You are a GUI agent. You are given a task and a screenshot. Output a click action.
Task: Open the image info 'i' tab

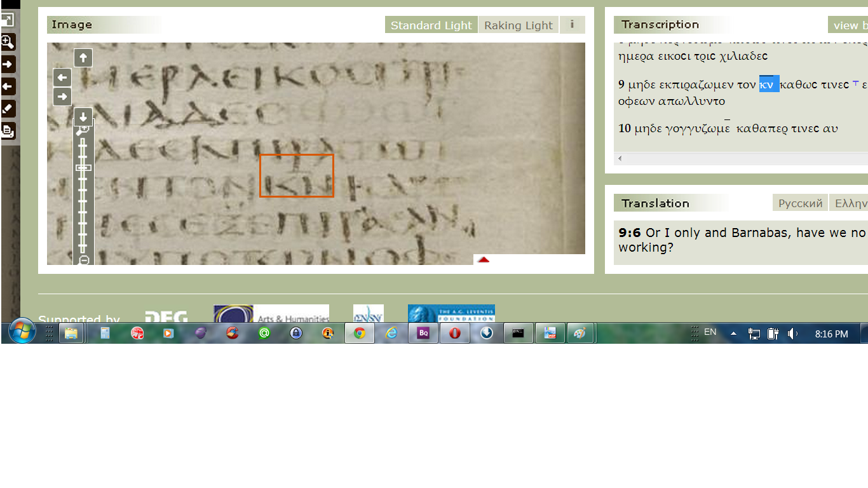pyautogui.click(x=572, y=25)
